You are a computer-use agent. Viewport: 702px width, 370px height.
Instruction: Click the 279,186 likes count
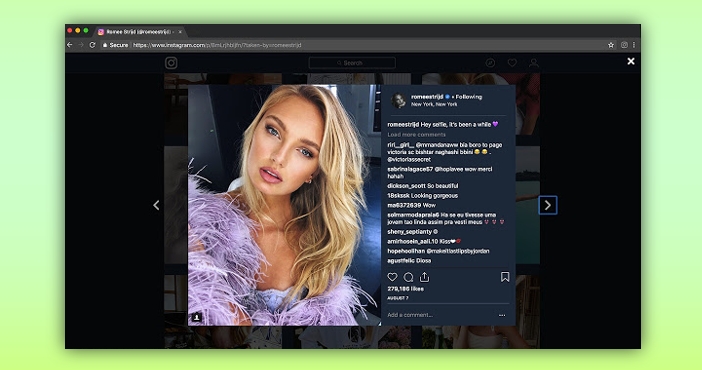tap(406, 289)
